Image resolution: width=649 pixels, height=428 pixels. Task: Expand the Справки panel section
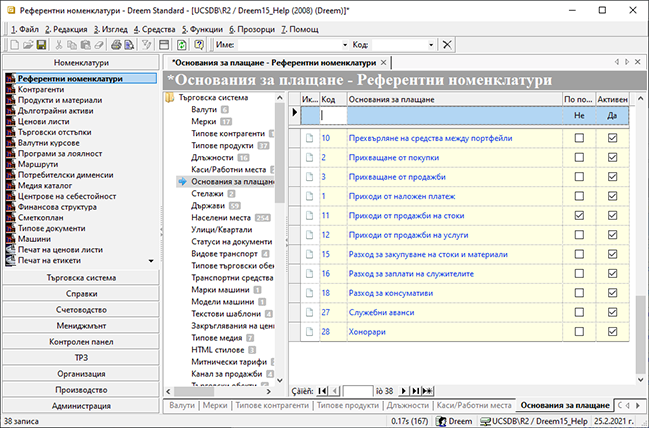(x=81, y=294)
